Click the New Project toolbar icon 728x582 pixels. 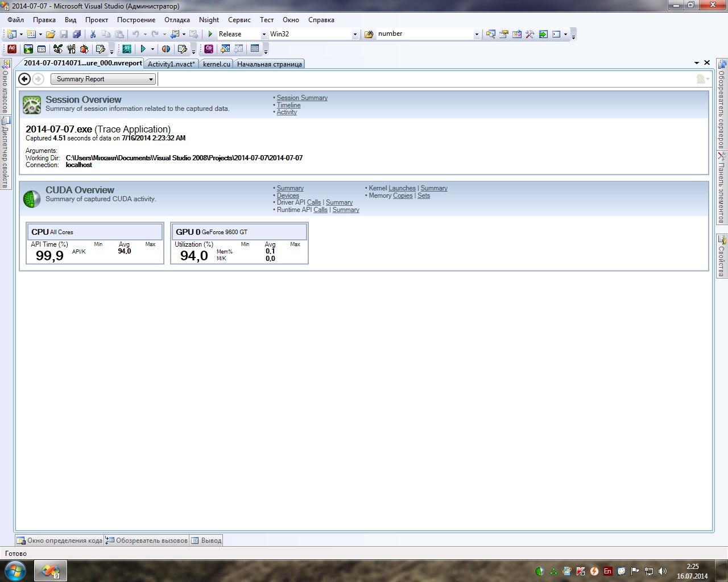tap(11, 34)
